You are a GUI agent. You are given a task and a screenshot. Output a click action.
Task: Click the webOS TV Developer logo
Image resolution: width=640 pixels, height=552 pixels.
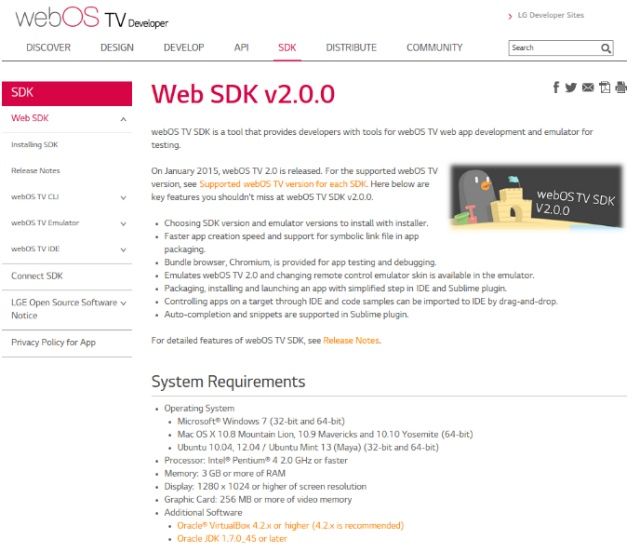pyautogui.click(x=92, y=18)
